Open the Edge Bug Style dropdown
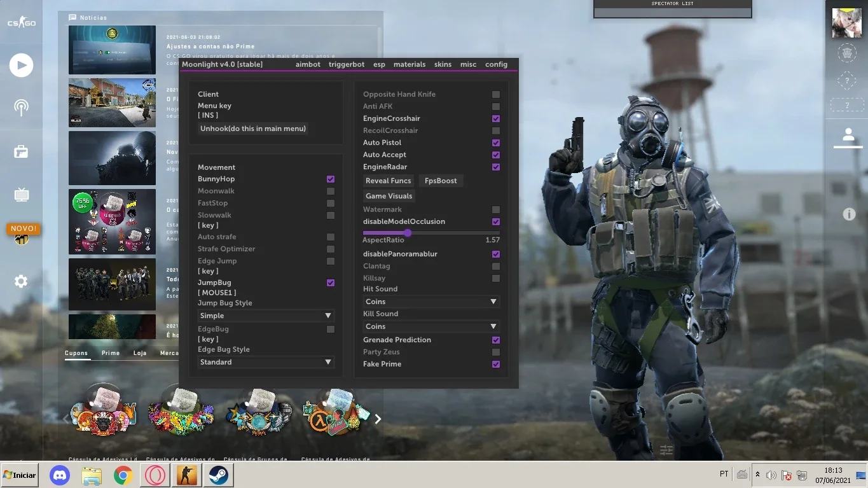The width and height of the screenshot is (868, 488). tap(266, 362)
